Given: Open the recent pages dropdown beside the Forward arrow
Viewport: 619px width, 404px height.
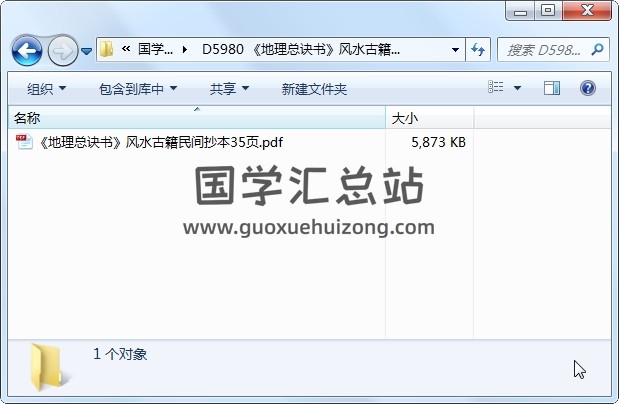Looking at the screenshot, I should (x=86, y=51).
